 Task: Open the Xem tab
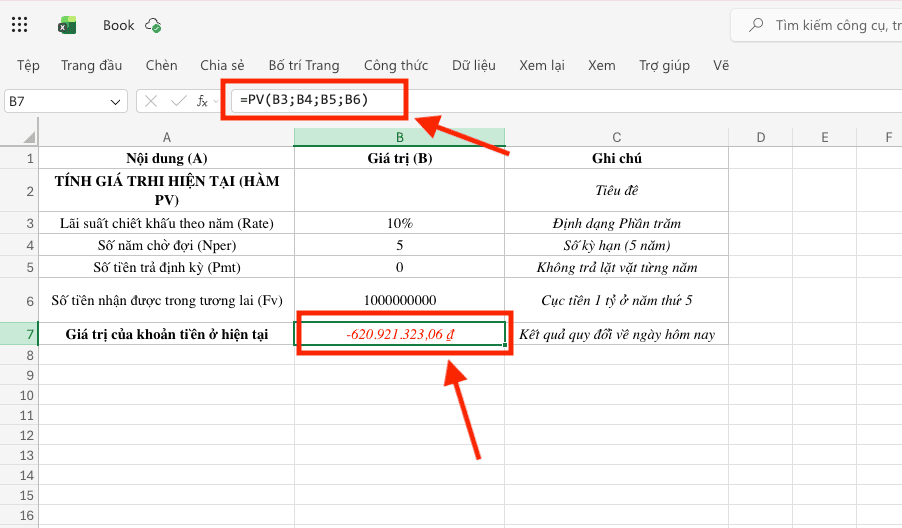point(602,66)
